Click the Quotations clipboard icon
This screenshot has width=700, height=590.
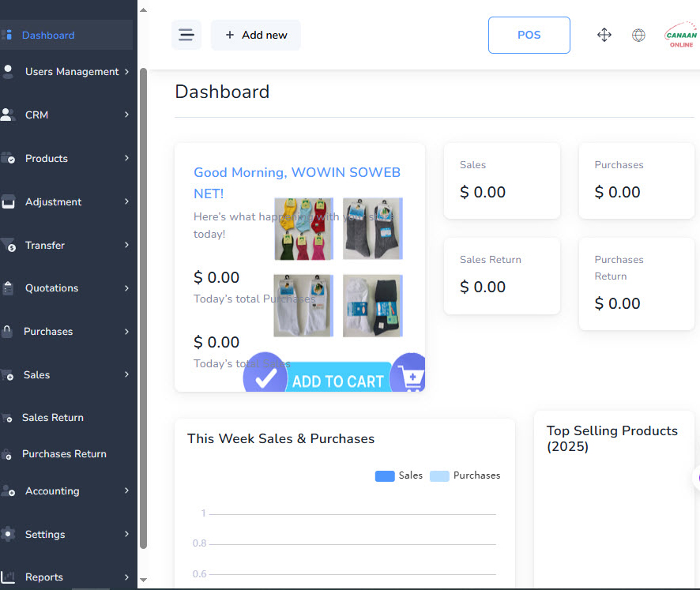[9, 288]
